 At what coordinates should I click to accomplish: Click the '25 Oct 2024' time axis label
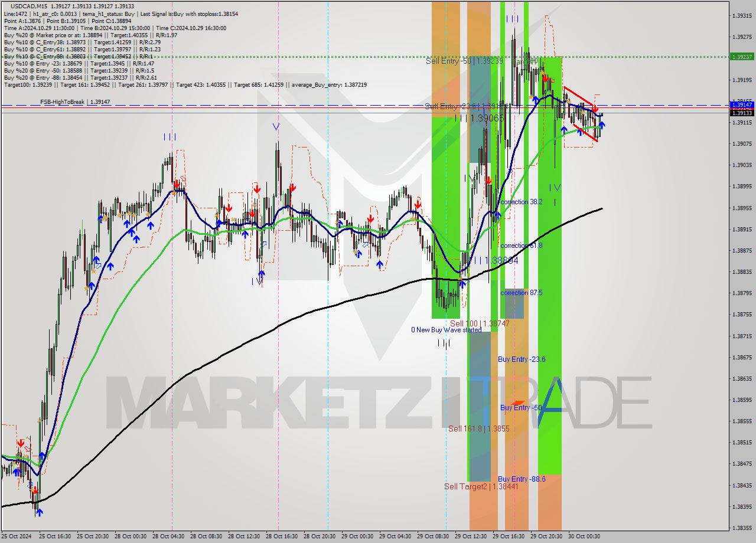pos(17,537)
